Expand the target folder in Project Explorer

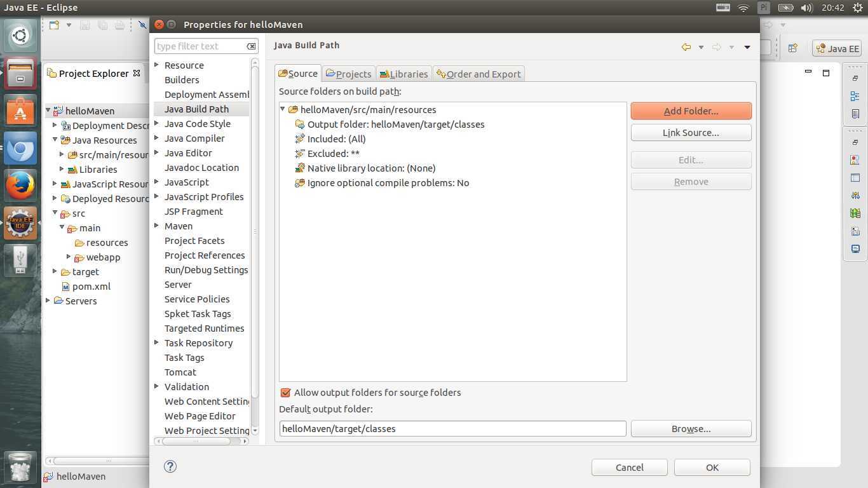[55, 271]
